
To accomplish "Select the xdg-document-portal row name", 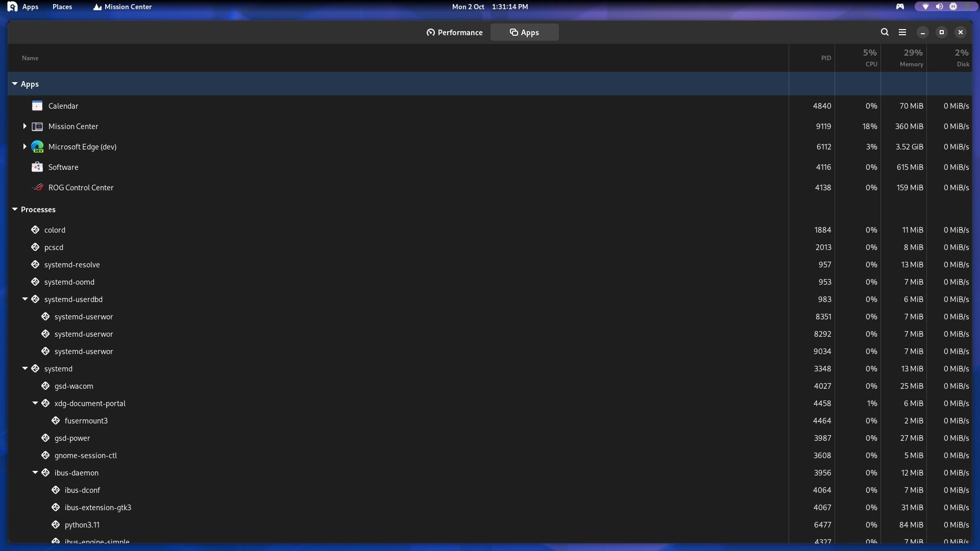I will [90, 403].
